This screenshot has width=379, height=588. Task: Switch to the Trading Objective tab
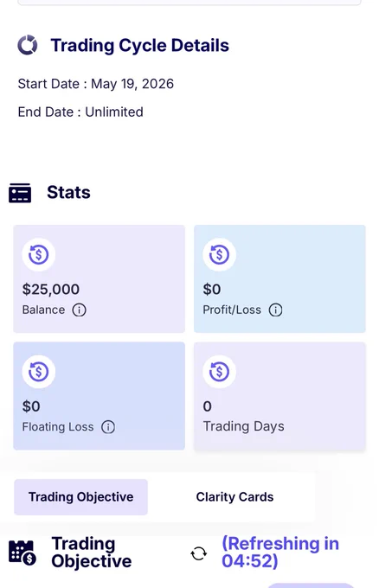pyautogui.click(x=81, y=497)
